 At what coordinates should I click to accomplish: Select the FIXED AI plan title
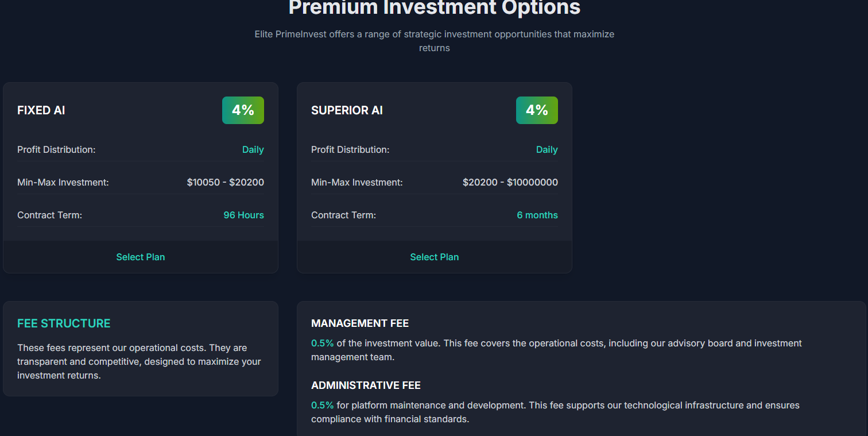coord(41,110)
